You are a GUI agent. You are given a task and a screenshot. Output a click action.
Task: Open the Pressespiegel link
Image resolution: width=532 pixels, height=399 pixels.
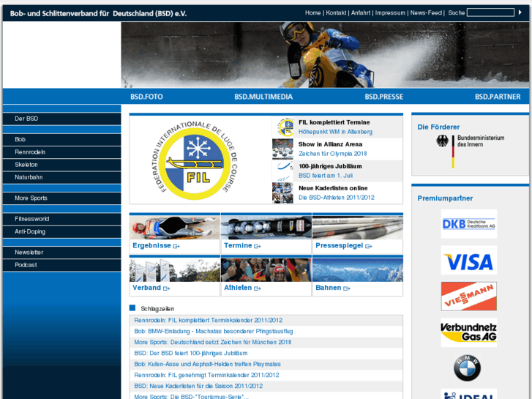(340, 245)
